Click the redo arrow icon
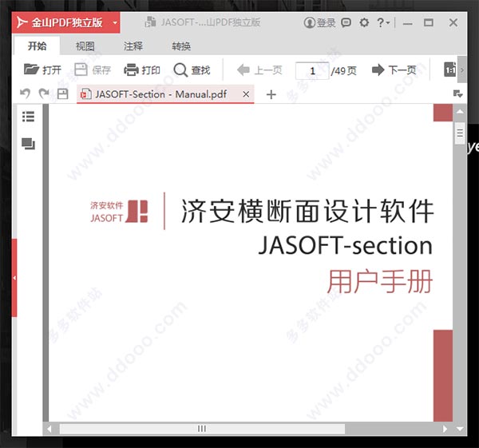Image resolution: width=479 pixels, height=448 pixels. pos(44,93)
